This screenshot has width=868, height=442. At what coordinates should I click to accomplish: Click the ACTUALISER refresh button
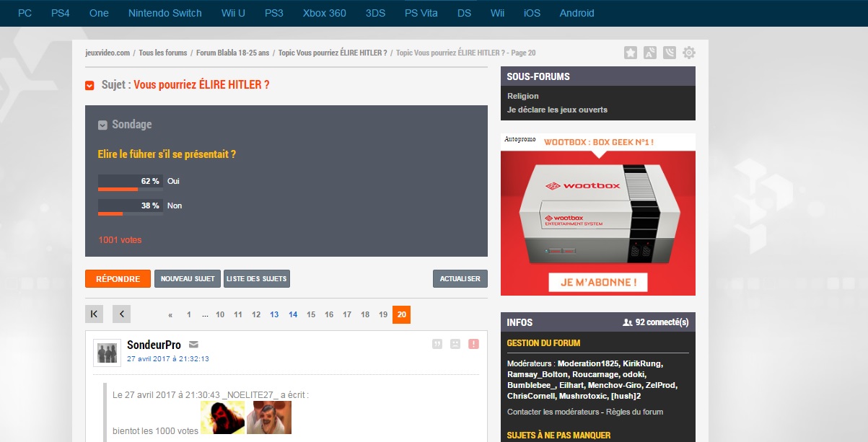(x=460, y=279)
